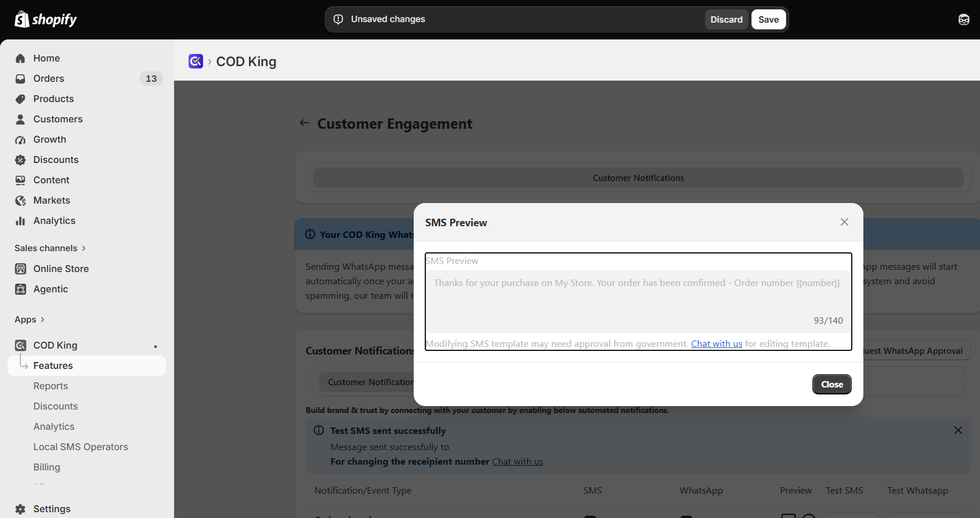Click the Customers person icon
The width and height of the screenshot is (980, 518).
click(20, 119)
